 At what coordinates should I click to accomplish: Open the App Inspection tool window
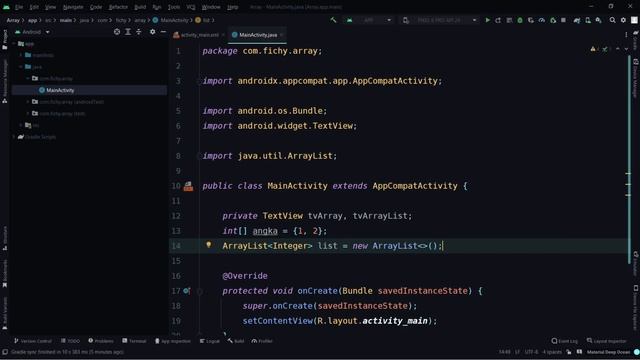click(173, 341)
